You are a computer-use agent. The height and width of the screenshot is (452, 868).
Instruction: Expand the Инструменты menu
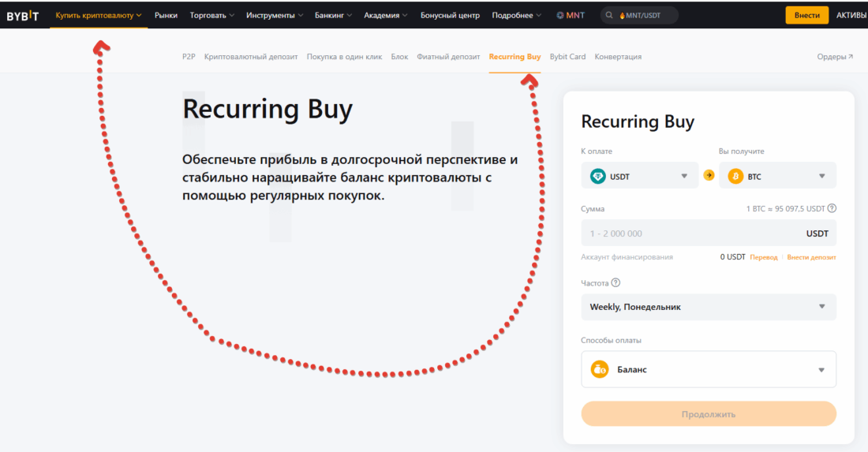pos(275,16)
